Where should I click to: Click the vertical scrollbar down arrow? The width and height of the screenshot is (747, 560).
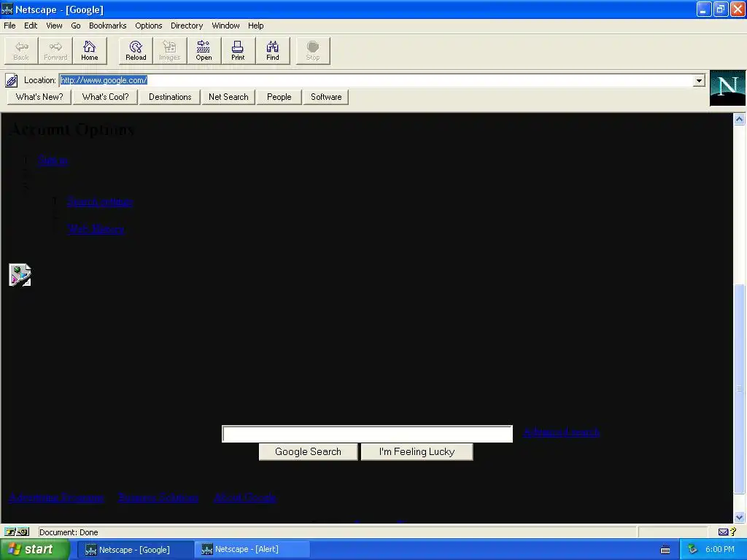[740, 517]
